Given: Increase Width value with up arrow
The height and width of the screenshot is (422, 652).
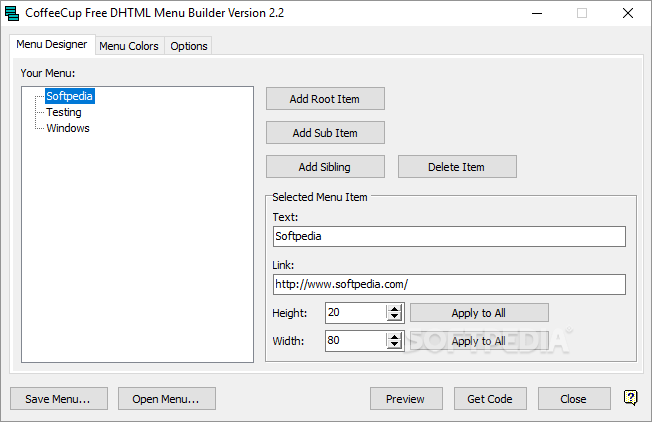Looking at the screenshot, I should pos(394,336).
